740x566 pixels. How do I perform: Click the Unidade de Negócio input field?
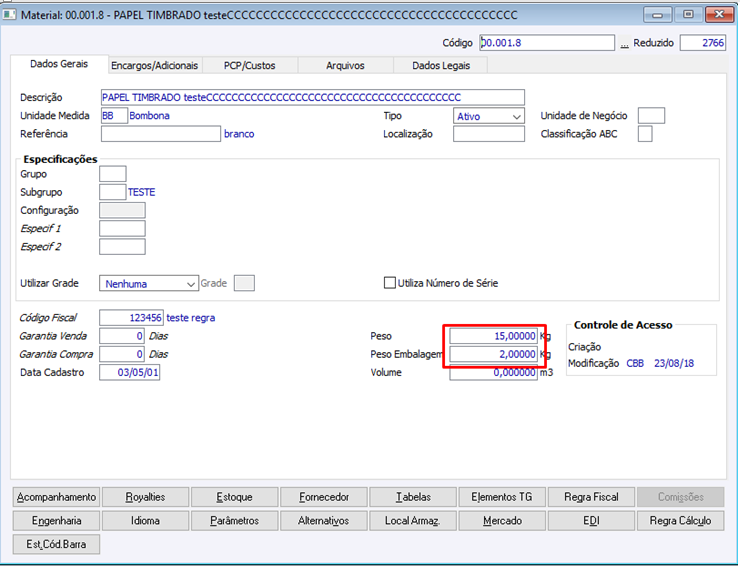[x=651, y=116]
